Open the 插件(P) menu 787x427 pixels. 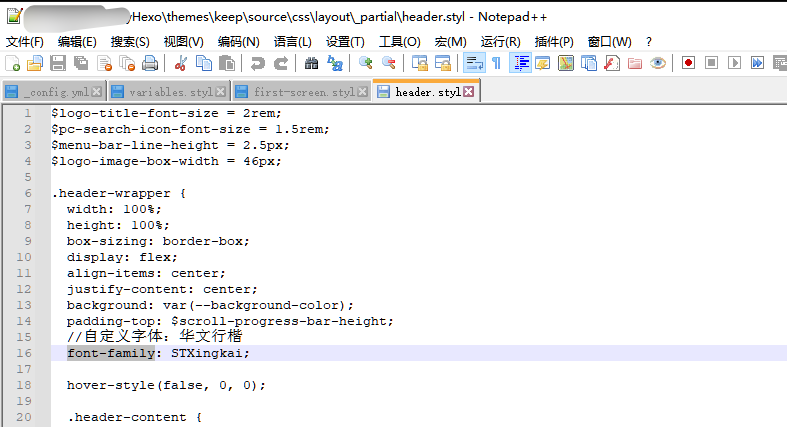click(554, 42)
